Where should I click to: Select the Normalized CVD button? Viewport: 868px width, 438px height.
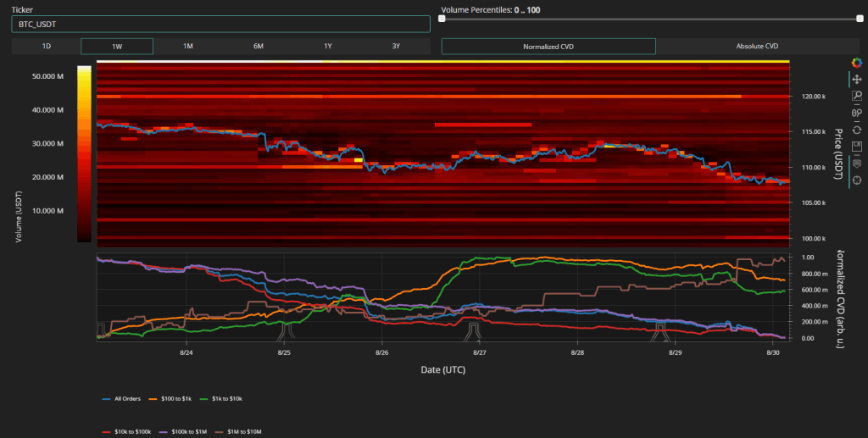(x=549, y=47)
